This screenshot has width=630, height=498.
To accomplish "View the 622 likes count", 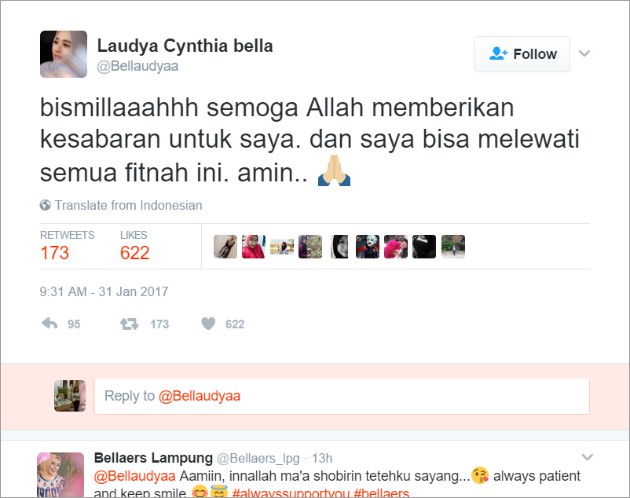I will [135, 253].
